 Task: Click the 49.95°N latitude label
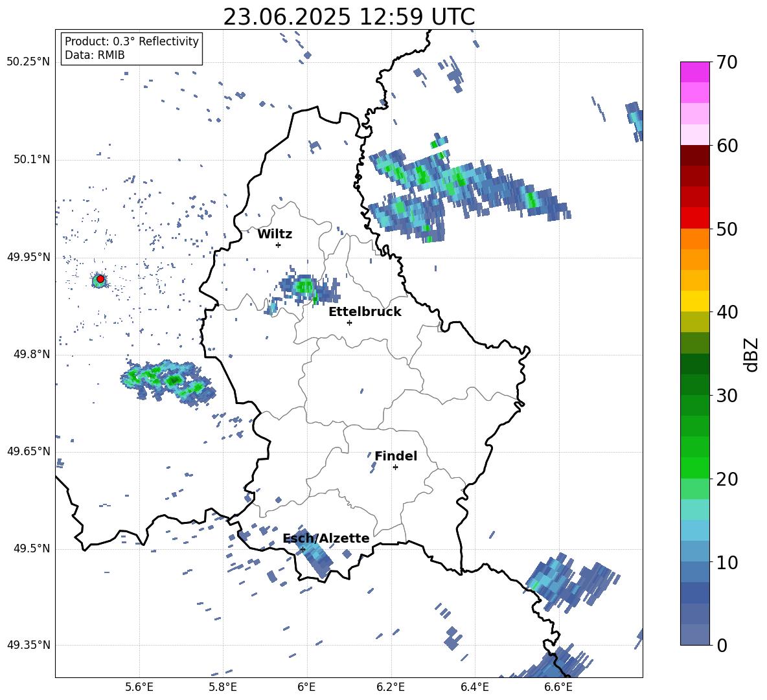pos(28,257)
